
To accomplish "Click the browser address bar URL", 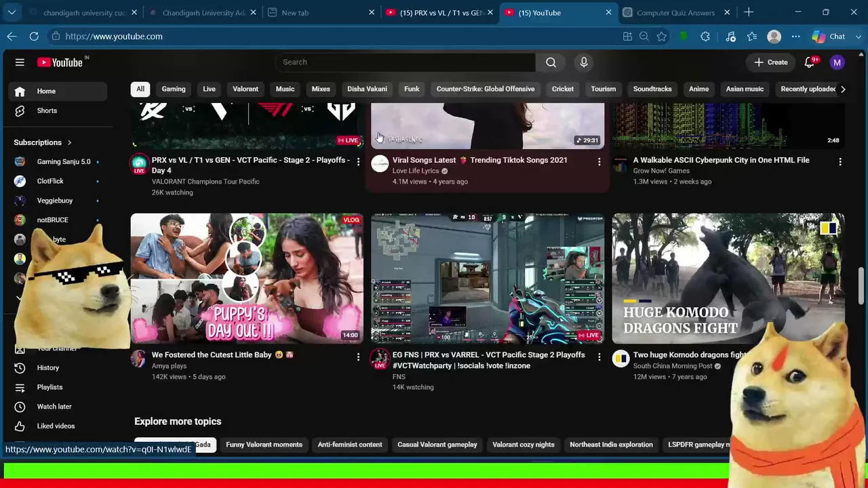I will tap(114, 37).
